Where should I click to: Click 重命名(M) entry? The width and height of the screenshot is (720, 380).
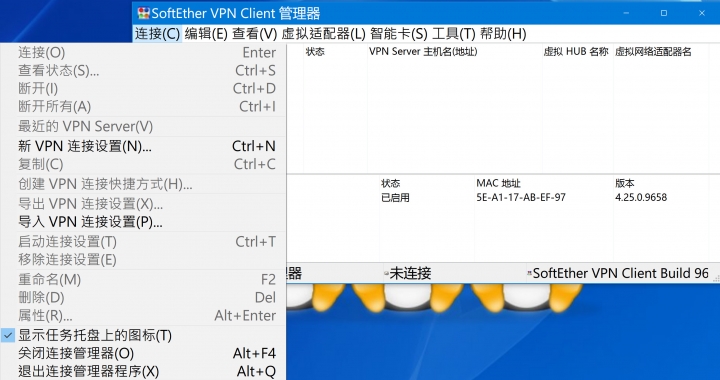[143, 279]
